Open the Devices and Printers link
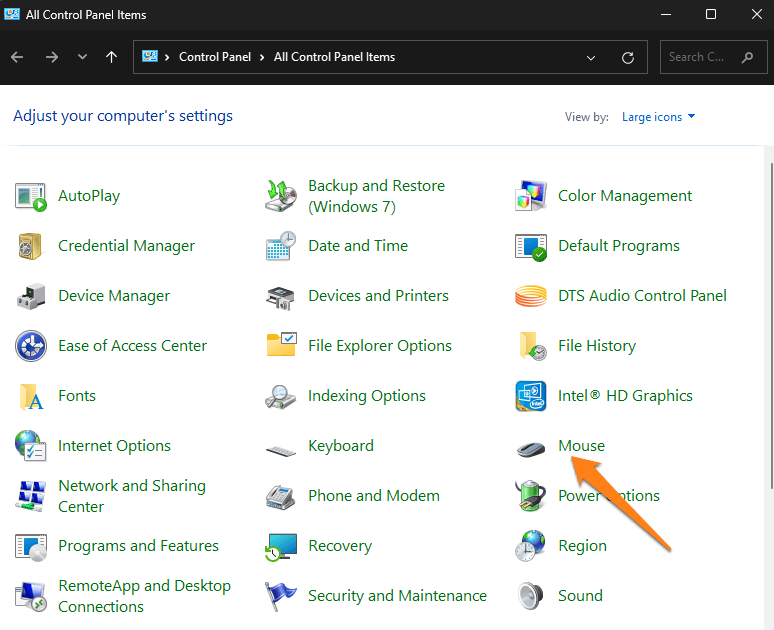774x630 pixels. (x=378, y=296)
